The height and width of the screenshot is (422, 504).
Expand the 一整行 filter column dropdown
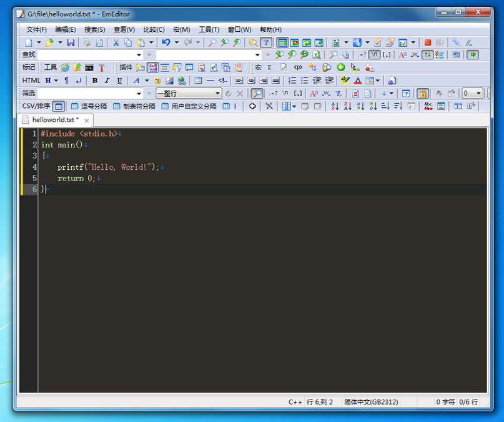pos(218,94)
